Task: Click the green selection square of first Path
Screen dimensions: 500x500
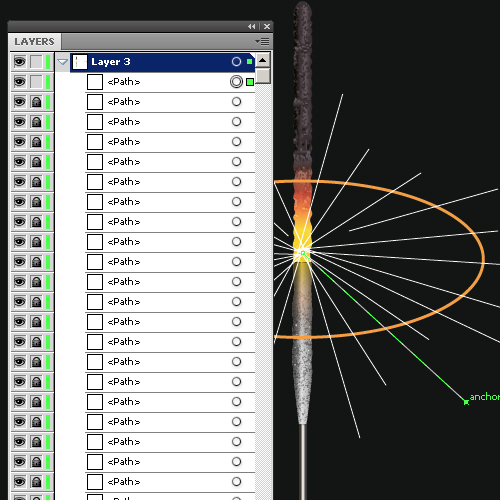Action: click(x=250, y=82)
